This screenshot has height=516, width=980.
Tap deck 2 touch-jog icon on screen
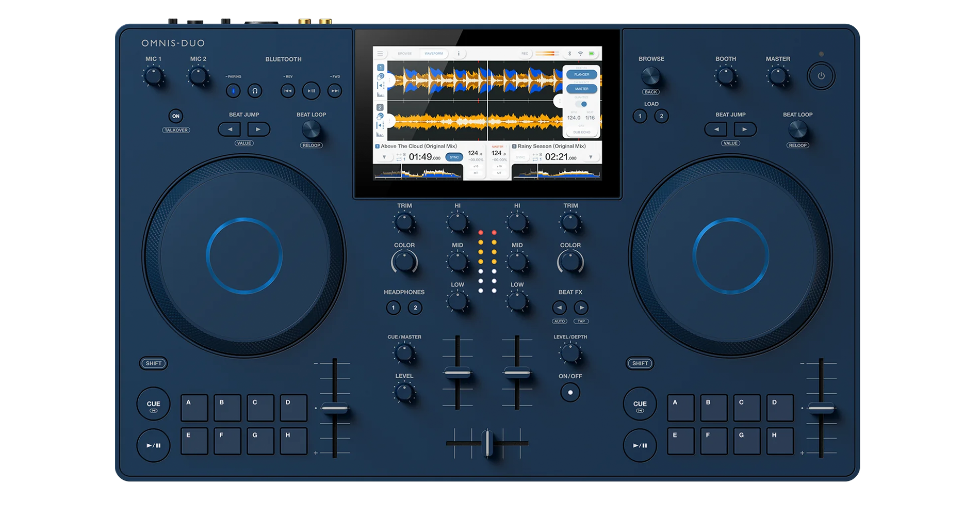(x=380, y=116)
